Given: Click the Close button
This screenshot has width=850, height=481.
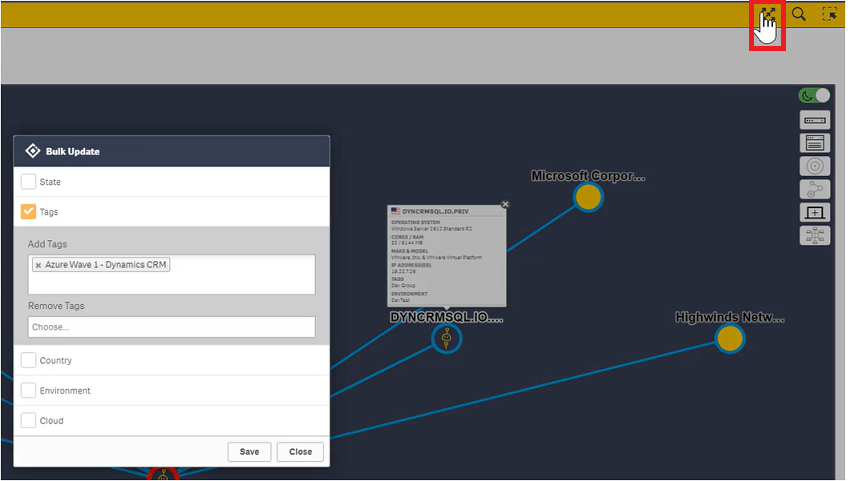Looking at the screenshot, I should pyautogui.click(x=300, y=452).
